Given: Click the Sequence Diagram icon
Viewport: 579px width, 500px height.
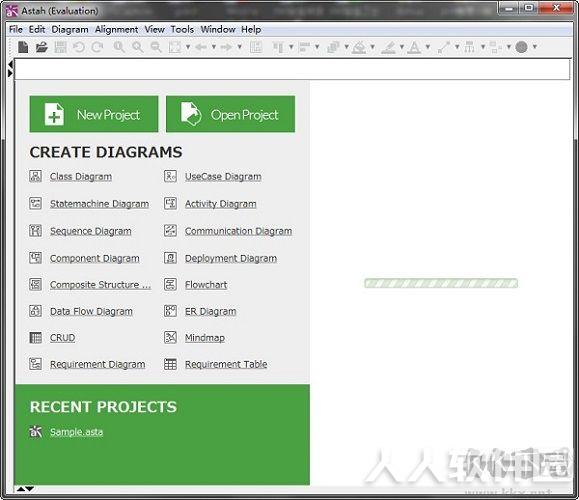Looking at the screenshot, I should pos(35,230).
